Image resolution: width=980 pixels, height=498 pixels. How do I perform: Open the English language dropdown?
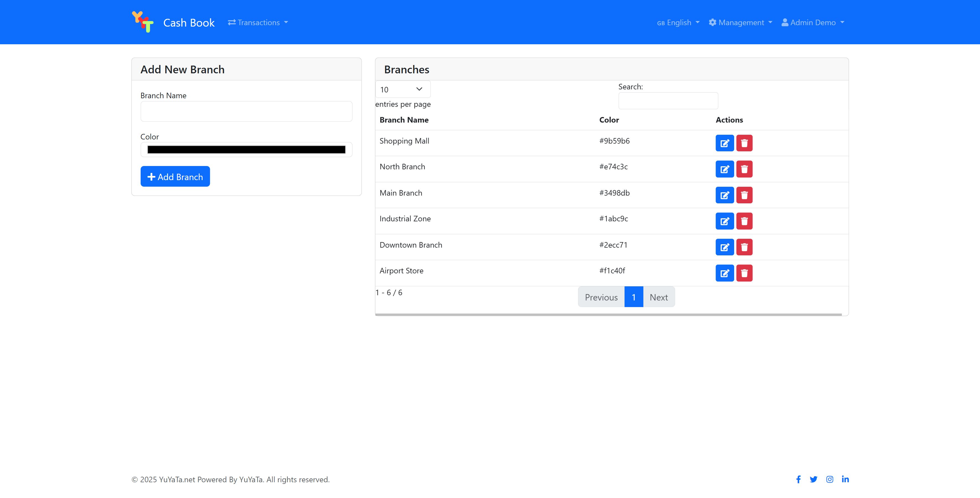pos(678,22)
